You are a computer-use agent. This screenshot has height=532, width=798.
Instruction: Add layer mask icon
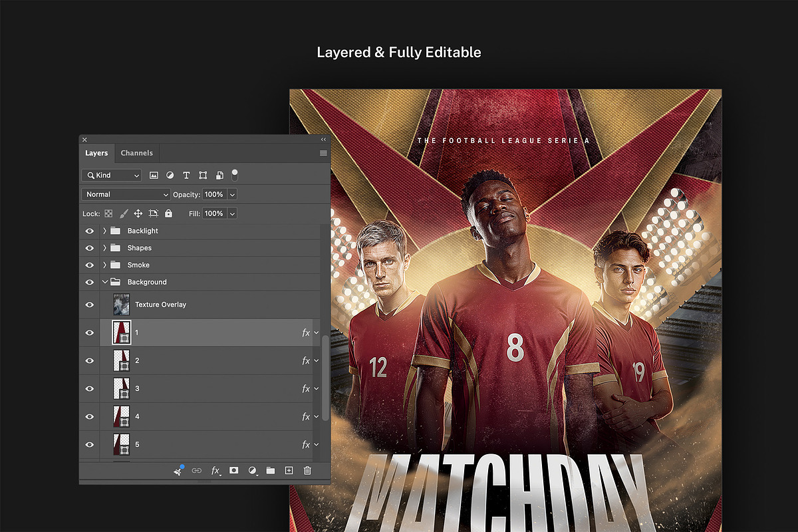[234, 470]
